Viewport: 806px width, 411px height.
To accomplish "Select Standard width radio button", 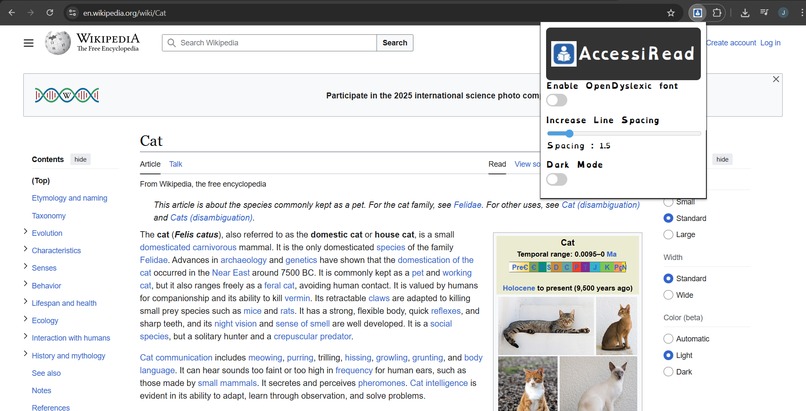I will tap(668, 278).
